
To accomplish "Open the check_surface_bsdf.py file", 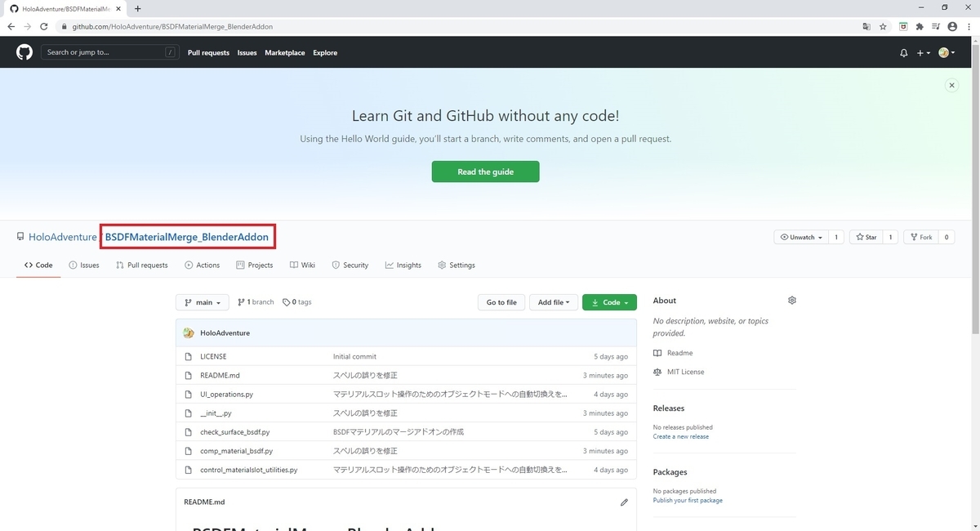I will (235, 431).
